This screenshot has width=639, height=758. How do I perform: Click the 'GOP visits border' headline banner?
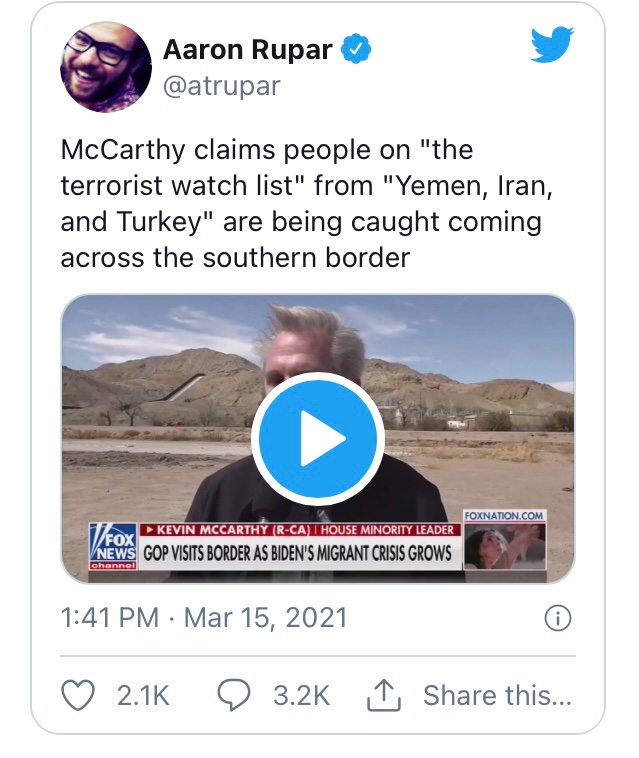(296, 553)
